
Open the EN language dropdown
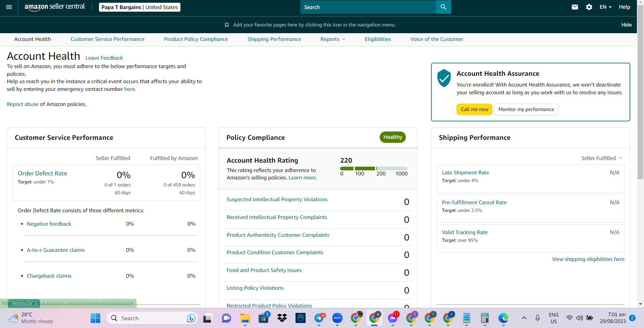606,7
